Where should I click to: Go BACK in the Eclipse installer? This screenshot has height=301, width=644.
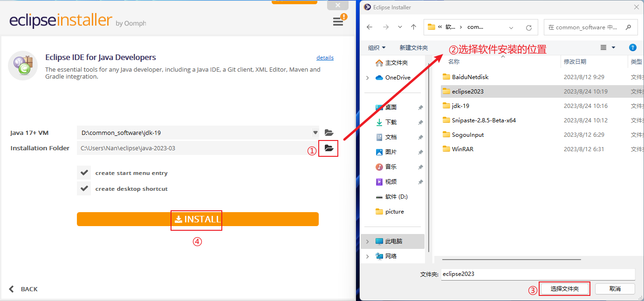coord(23,289)
